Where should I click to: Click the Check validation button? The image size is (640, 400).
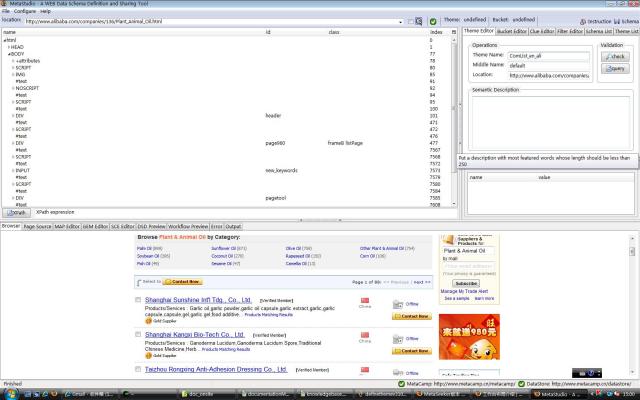[x=615, y=57]
